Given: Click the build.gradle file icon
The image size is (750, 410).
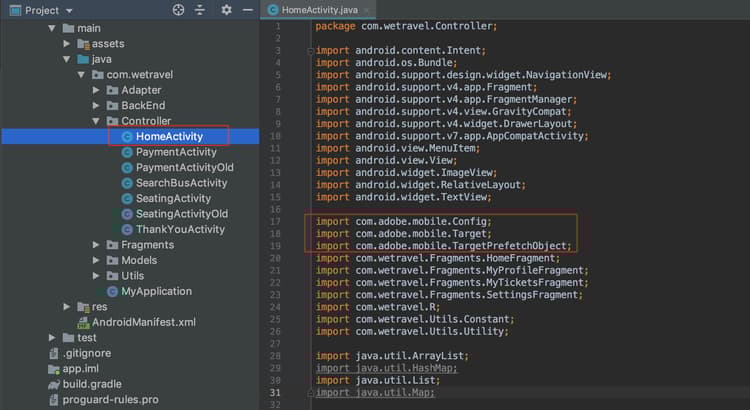Looking at the screenshot, I should click(x=54, y=384).
